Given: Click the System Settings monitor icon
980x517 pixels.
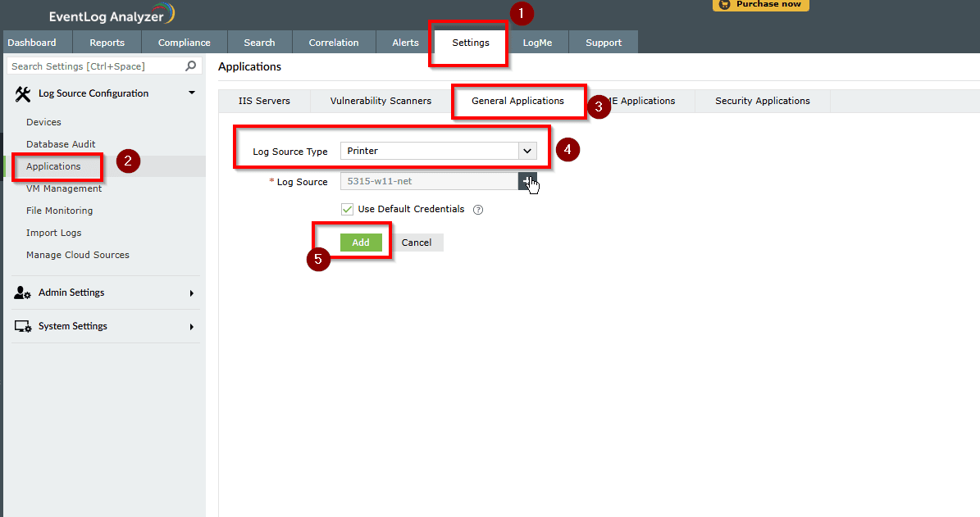Looking at the screenshot, I should click(x=22, y=327).
